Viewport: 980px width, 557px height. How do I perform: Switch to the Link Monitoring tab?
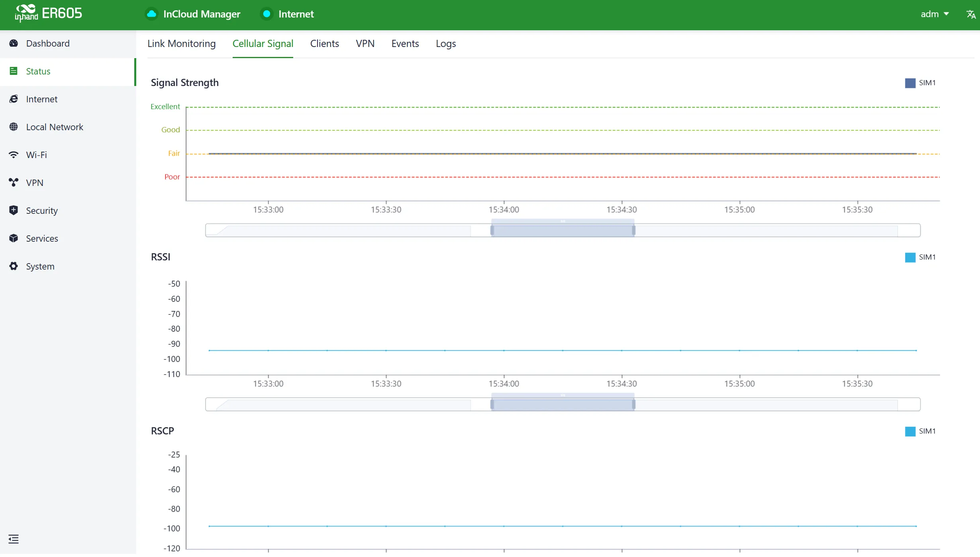(182, 43)
